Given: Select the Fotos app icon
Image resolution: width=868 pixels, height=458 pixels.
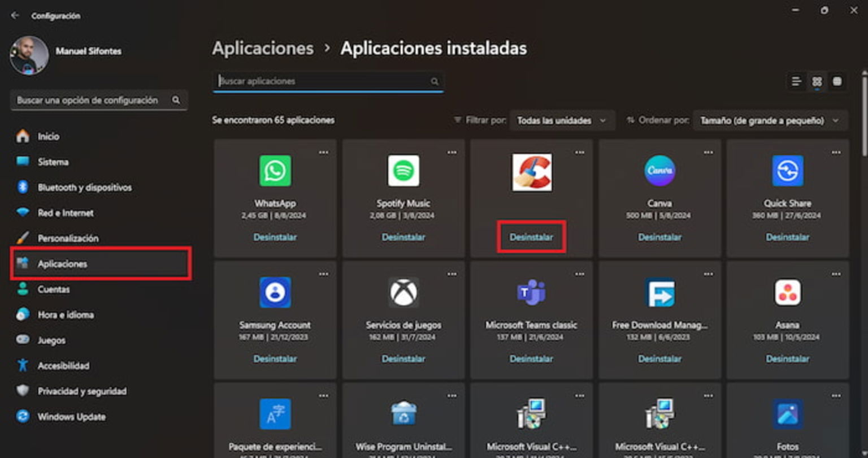Looking at the screenshot, I should point(788,414).
